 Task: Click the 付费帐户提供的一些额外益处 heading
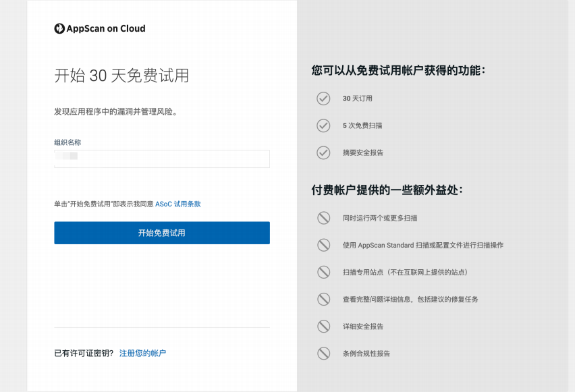387,190
